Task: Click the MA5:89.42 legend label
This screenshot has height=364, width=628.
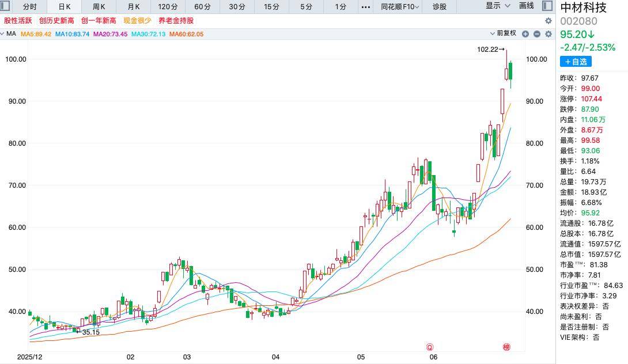Action: (x=36, y=34)
